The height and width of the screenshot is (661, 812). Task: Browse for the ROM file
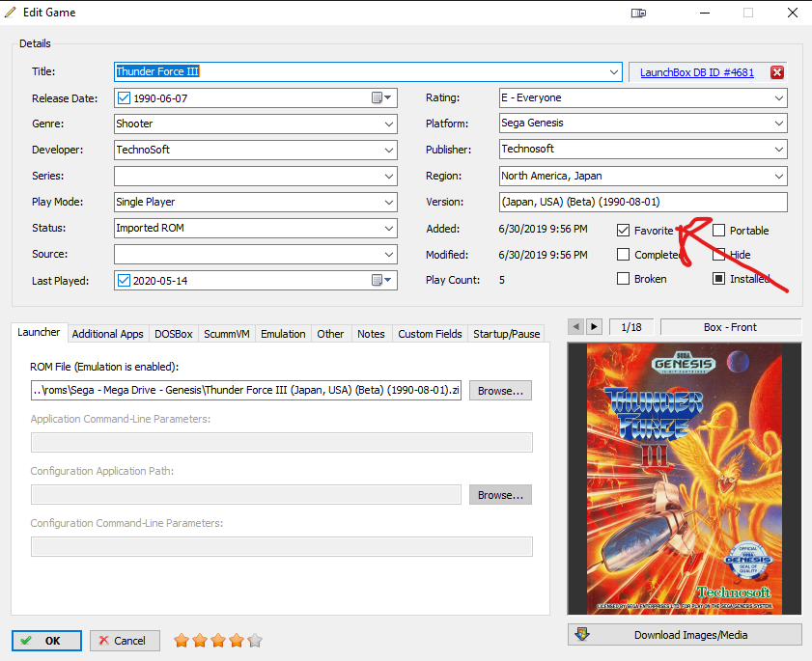click(500, 391)
